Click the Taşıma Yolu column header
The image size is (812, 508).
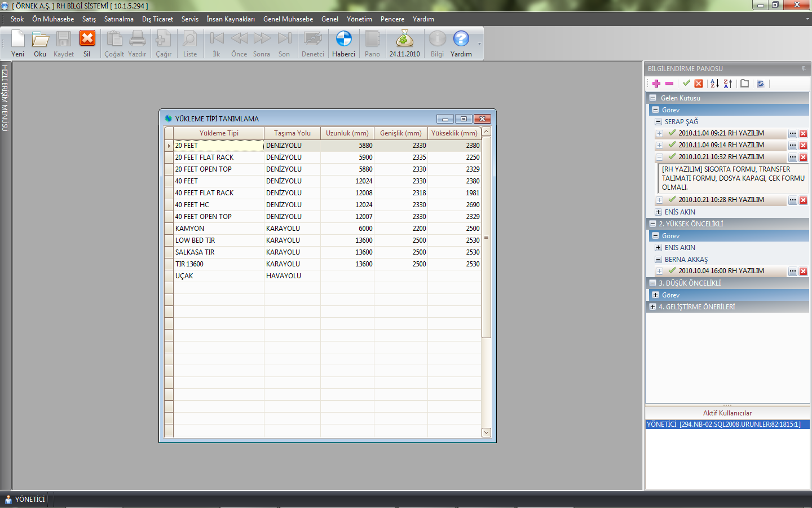click(x=292, y=133)
